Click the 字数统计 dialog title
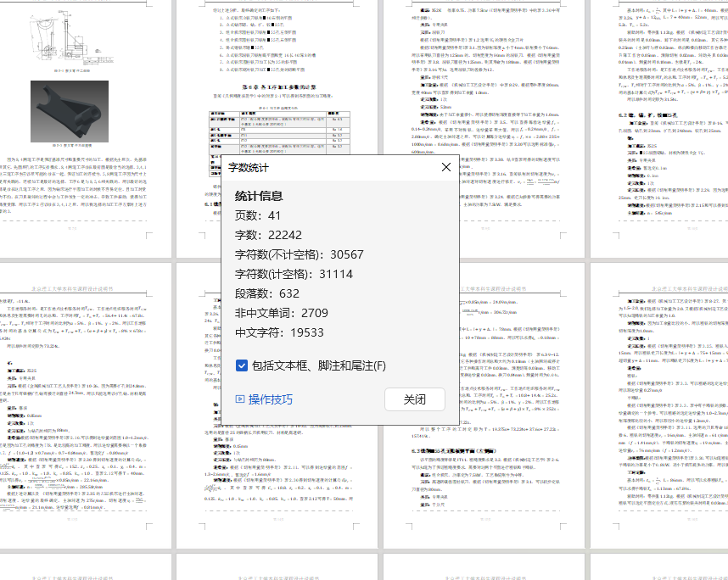 click(x=249, y=168)
